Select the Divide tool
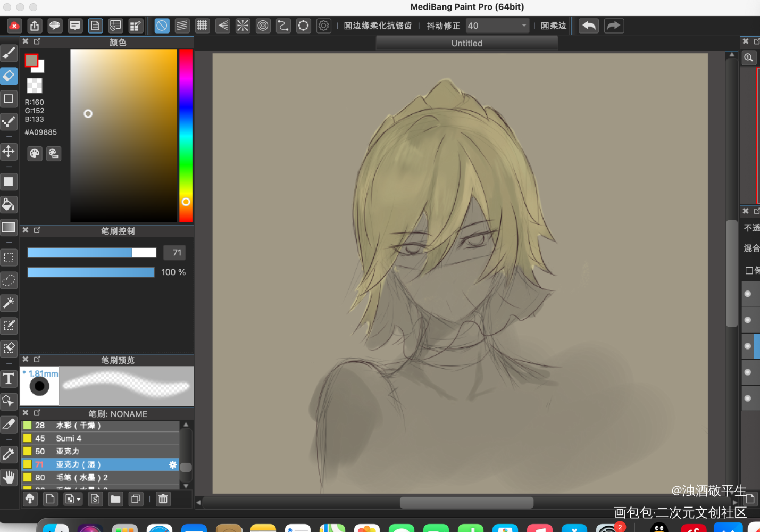This screenshot has width=760, height=532. coord(9,424)
